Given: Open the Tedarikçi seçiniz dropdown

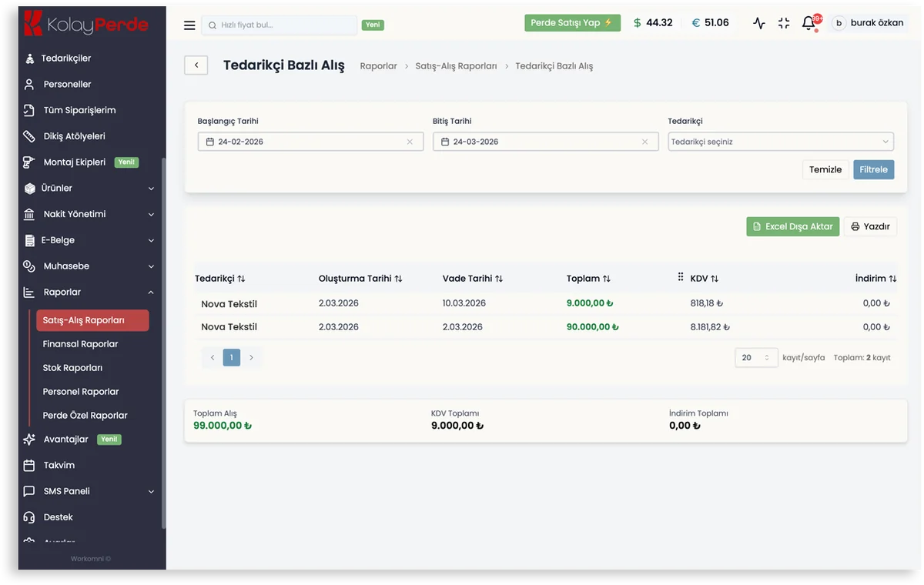Looking at the screenshot, I should (x=781, y=142).
